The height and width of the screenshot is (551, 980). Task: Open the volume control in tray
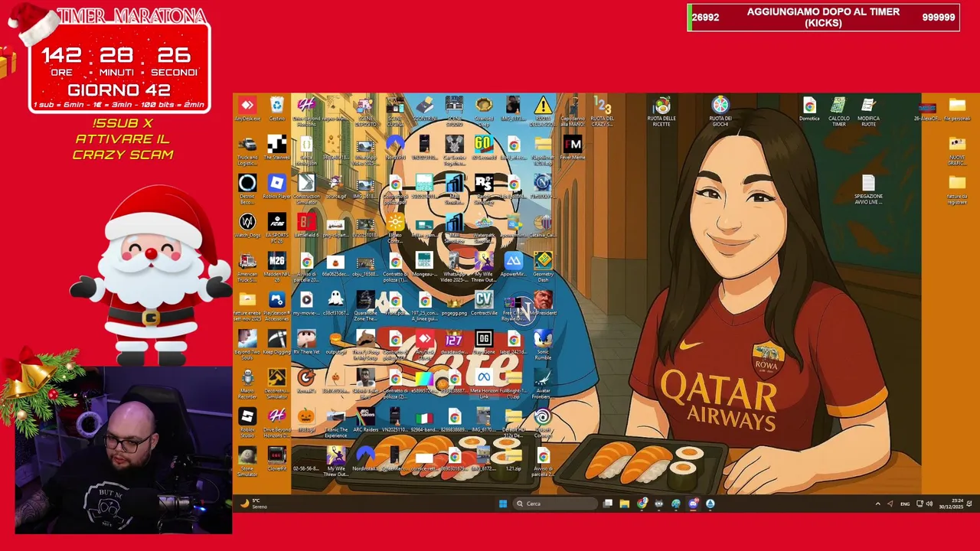click(x=929, y=504)
